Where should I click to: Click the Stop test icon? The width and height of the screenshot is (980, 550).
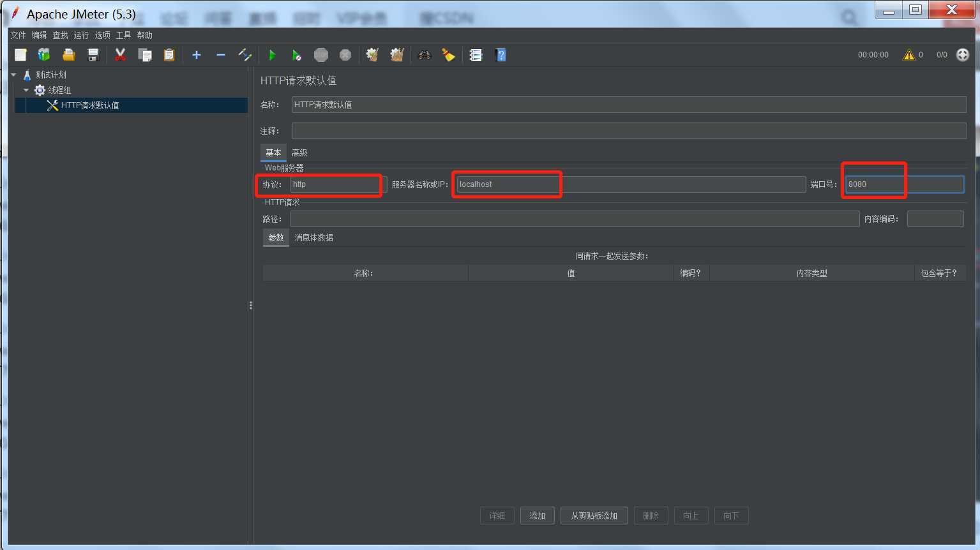tap(321, 55)
